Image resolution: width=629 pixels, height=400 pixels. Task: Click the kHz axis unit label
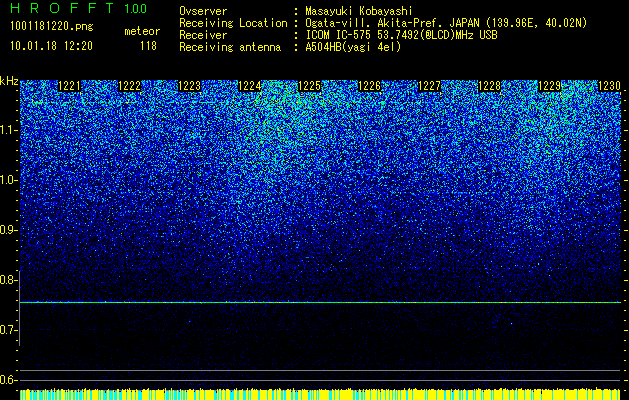click(9, 81)
